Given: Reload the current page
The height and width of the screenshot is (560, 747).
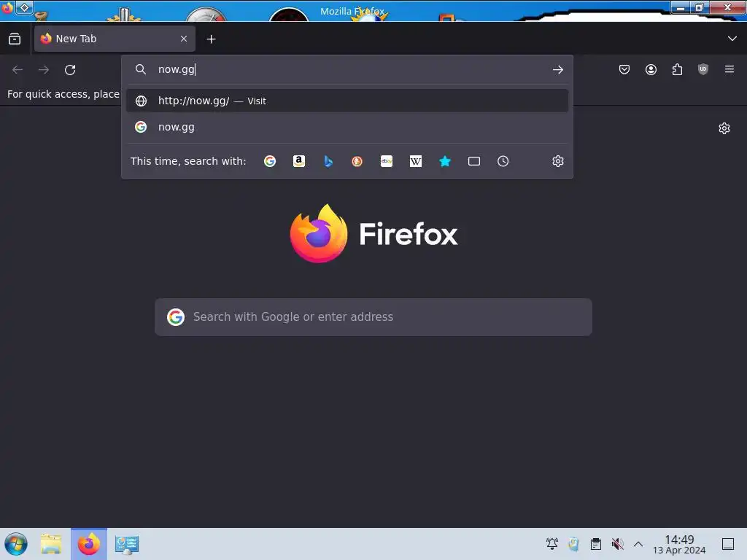Looking at the screenshot, I should click(x=70, y=70).
